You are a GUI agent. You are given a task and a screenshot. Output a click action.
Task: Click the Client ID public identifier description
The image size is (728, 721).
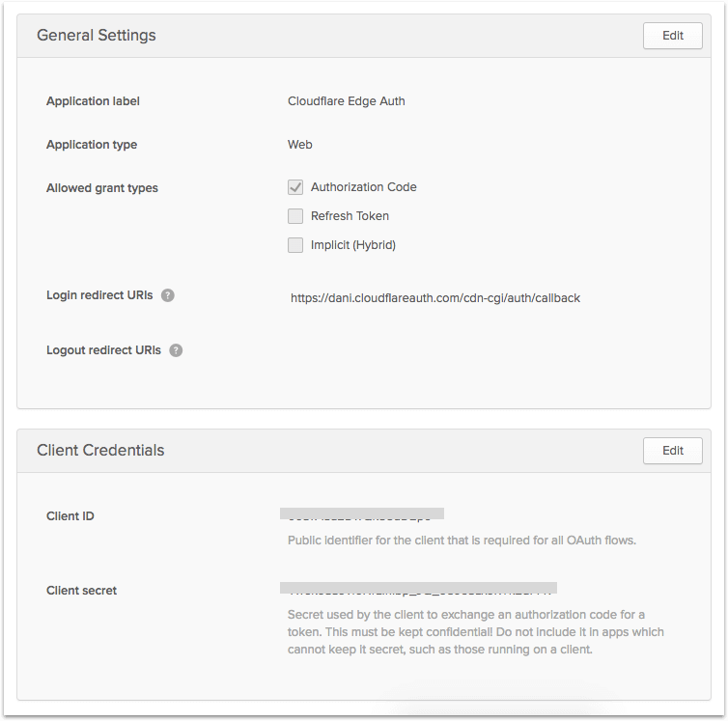tap(462, 541)
